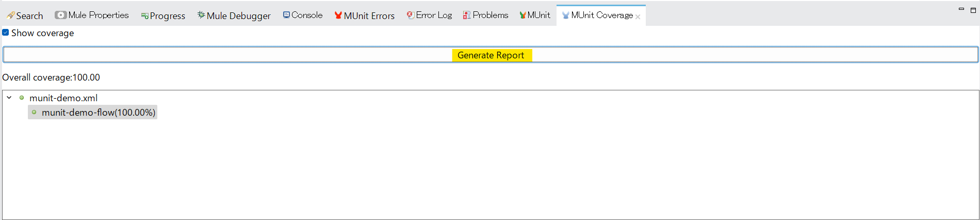Open the MUnit Errors tab
The width and height of the screenshot is (980, 220).
click(364, 15)
